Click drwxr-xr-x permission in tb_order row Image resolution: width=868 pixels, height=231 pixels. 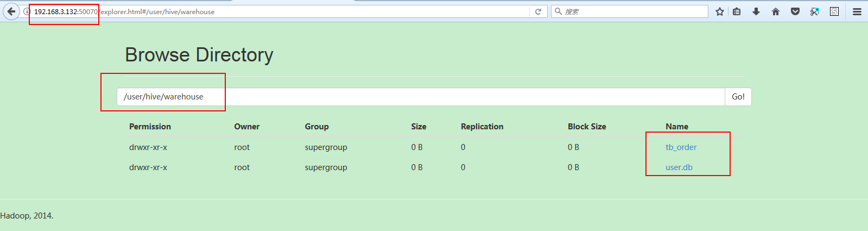point(148,147)
